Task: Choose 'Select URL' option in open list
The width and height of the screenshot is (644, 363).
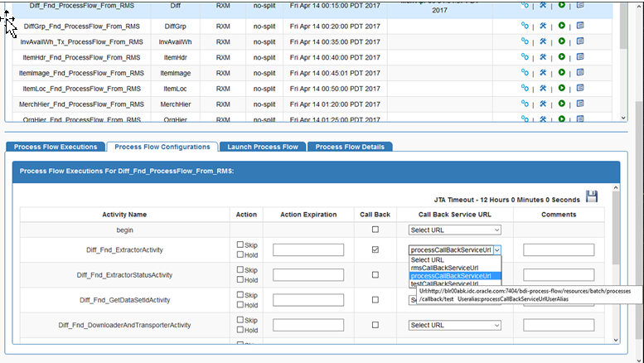Action: 455,260
